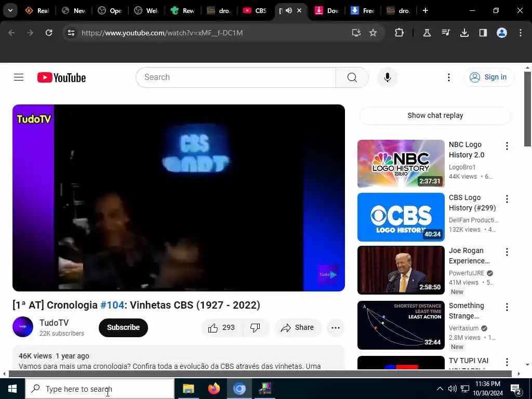The width and height of the screenshot is (532, 399).
Task: Go to YouTube home via logo
Action: pyautogui.click(x=61, y=78)
